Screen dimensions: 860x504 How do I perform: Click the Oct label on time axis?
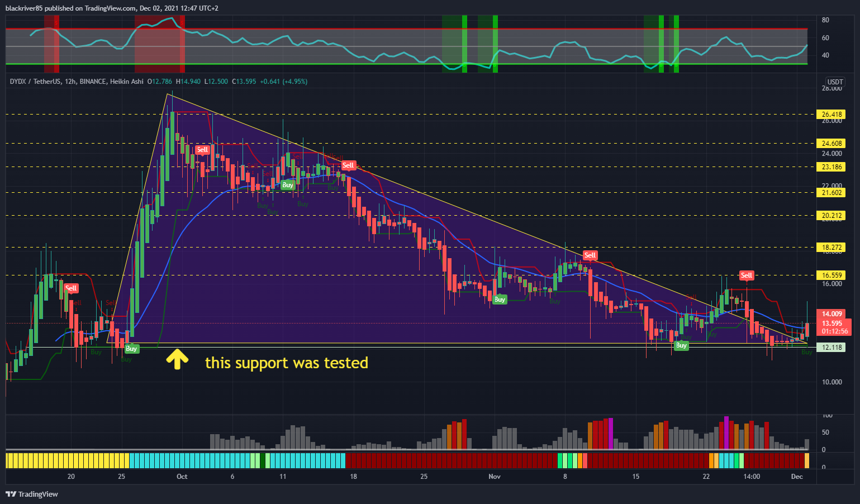coord(182,477)
